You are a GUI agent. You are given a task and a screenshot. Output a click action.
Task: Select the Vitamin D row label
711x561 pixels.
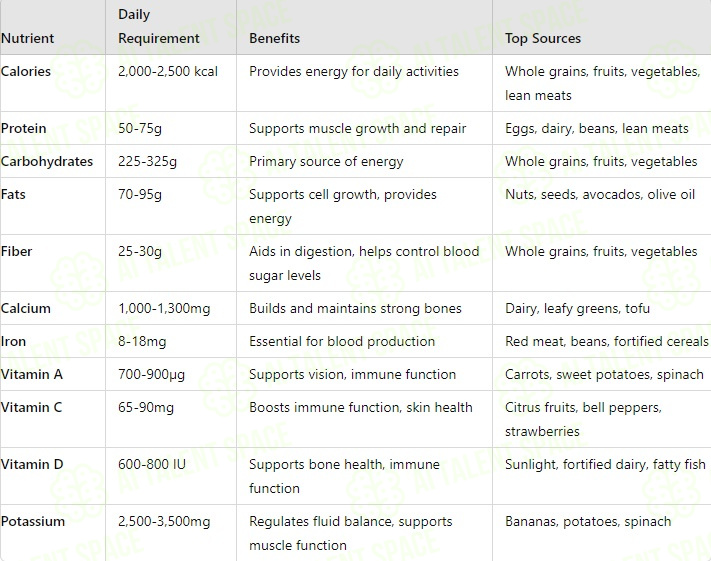32,464
